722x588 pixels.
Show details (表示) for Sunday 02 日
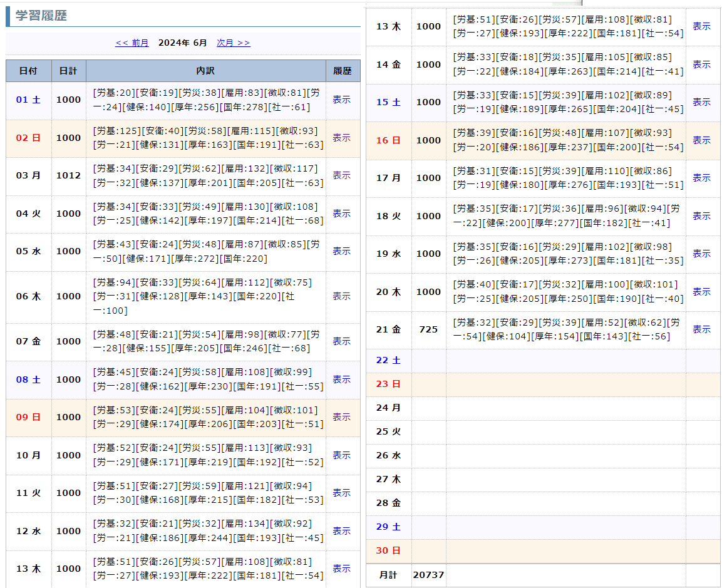[342, 138]
